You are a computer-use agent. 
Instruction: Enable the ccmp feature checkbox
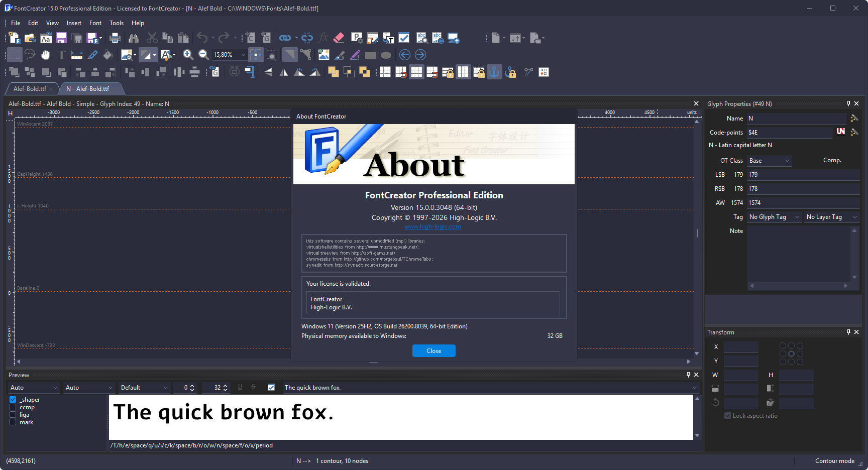(x=13, y=407)
